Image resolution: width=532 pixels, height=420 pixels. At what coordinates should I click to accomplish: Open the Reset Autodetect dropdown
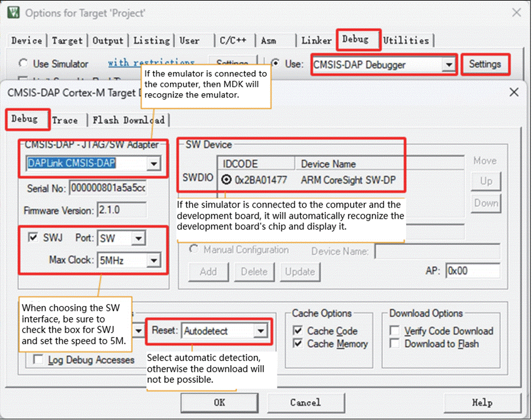click(x=260, y=331)
